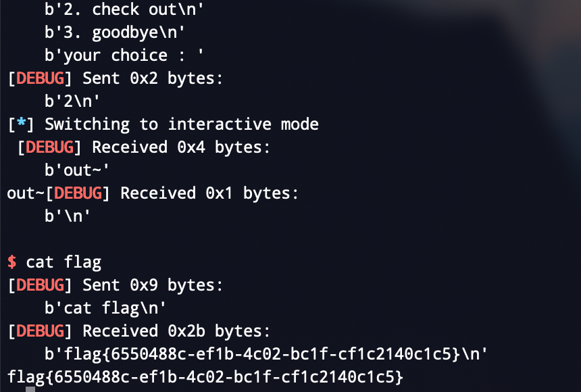Click the b'cat flag\n' sent bytes line

point(105,308)
